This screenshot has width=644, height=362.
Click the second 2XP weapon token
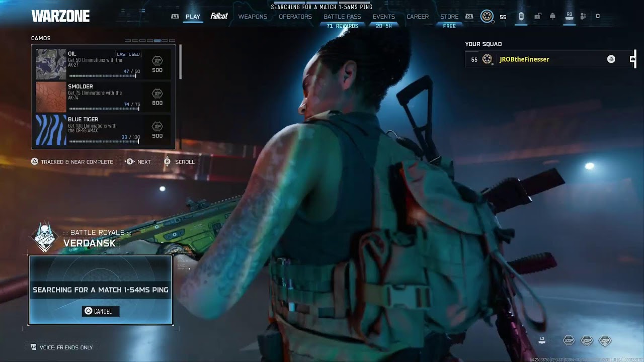[587, 340]
